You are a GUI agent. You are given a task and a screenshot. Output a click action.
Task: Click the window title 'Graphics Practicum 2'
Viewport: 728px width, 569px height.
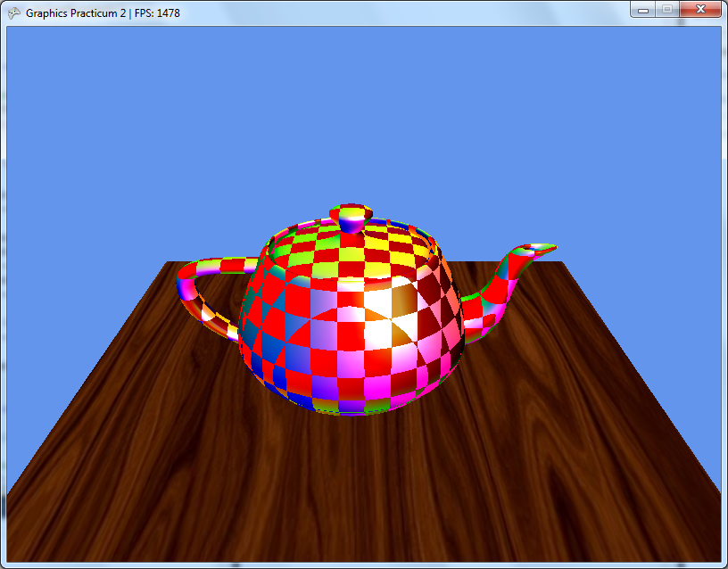pyautogui.click(x=76, y=13)
